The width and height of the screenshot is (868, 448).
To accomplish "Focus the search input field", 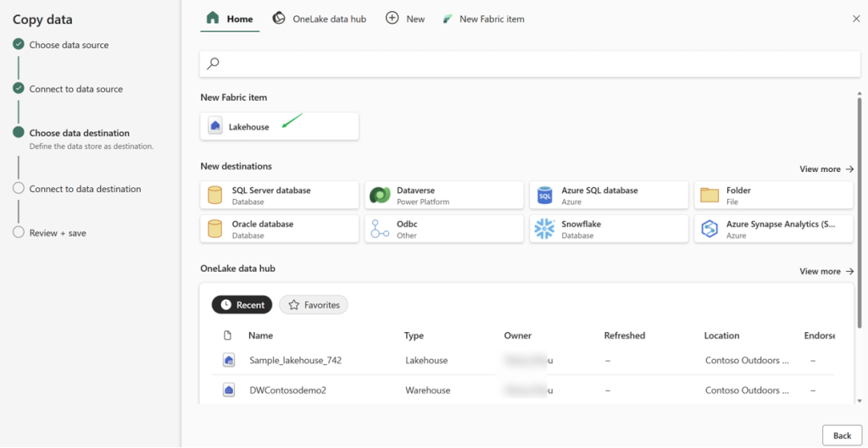I will (530, 64).
